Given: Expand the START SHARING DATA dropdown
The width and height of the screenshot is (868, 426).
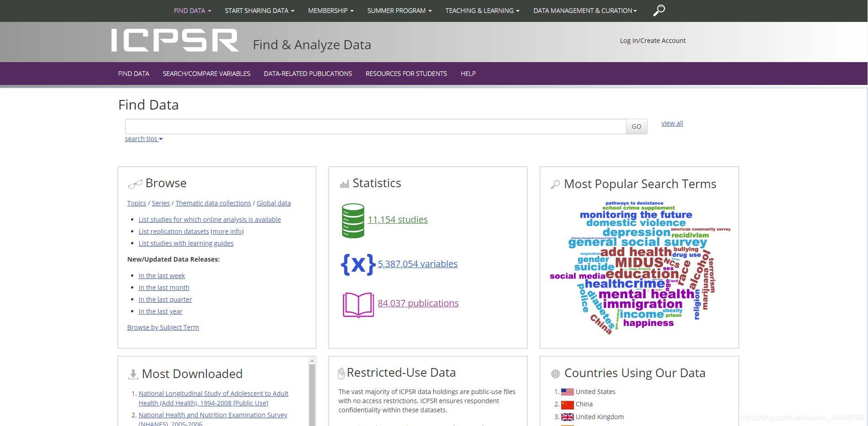Looking at the screenshot, I should (259, 11).
